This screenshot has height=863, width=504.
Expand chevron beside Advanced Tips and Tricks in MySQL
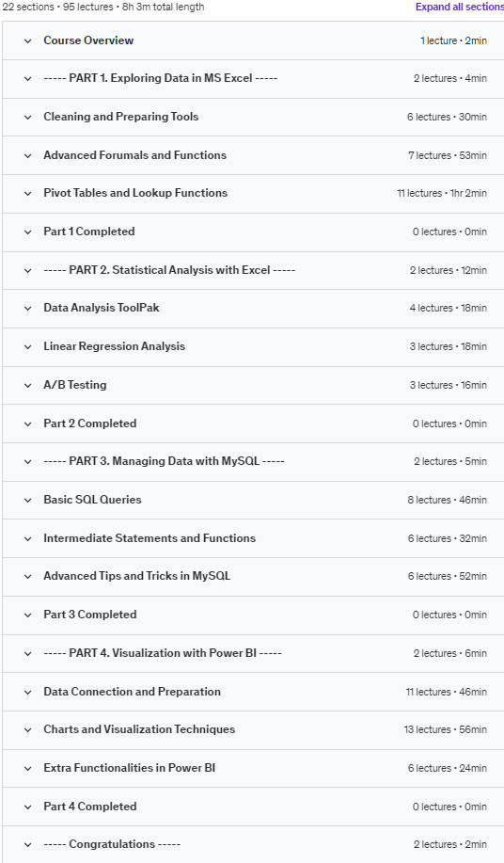pos(28,576)
